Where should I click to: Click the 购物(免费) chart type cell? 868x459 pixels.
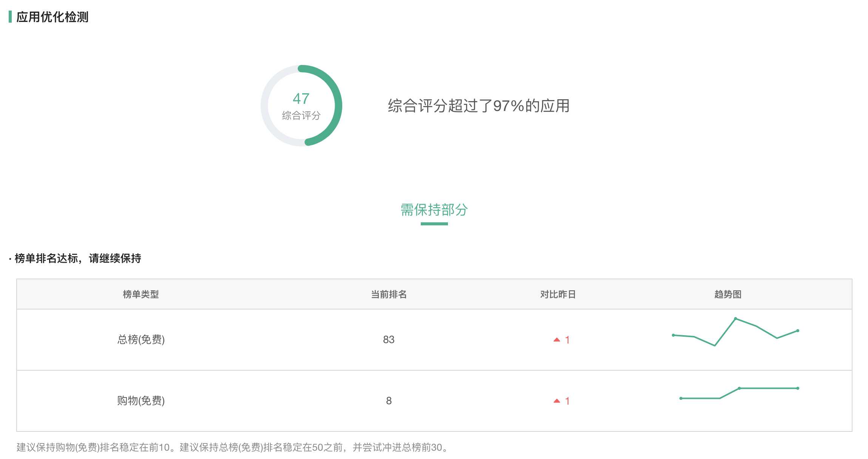[141, 401]
